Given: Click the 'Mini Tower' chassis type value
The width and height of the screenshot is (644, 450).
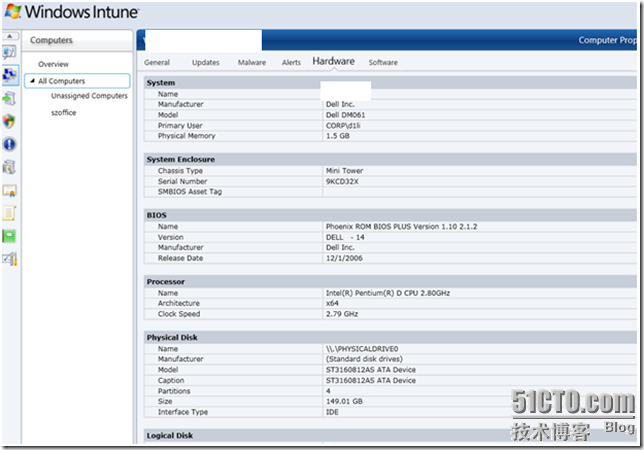Looking at the screenshot, I should point(344,171).
